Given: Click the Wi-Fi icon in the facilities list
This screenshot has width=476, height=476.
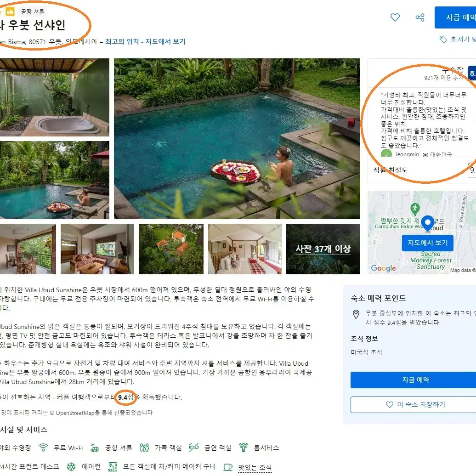Looking at the screenshot, I should pos(43,448).
